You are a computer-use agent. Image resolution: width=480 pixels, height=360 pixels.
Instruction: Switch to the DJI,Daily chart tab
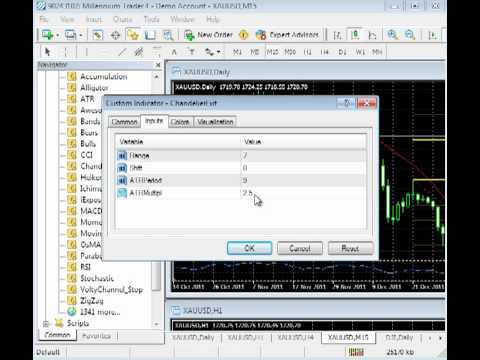(x=399, y=338)
